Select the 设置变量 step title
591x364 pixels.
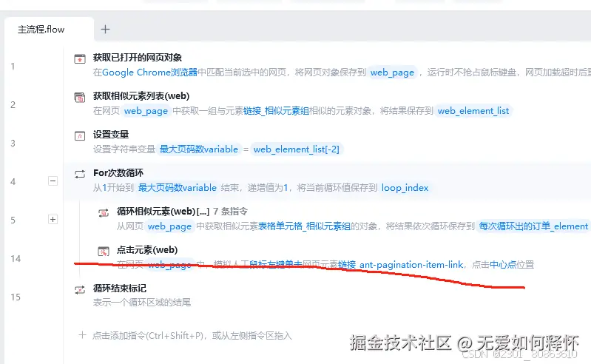coord(111,135)
